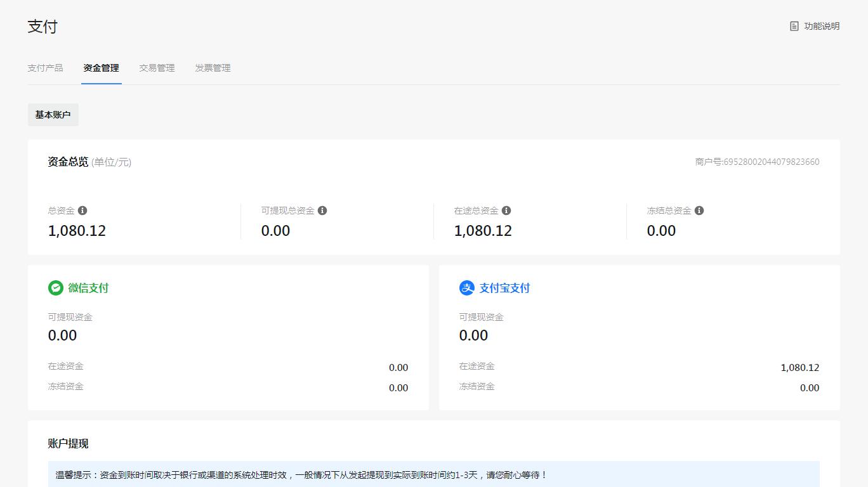Switch to the 交易管理 tab
868x487 pixels.
[157, 68]
